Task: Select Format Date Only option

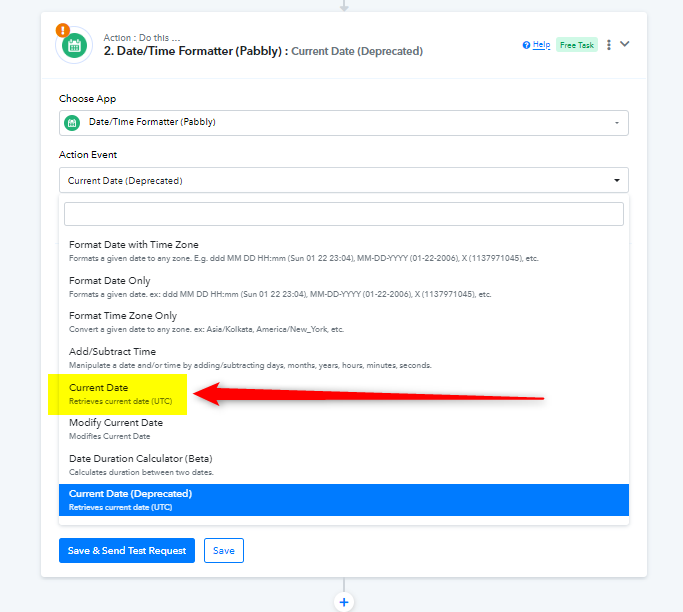Action: 344,287
